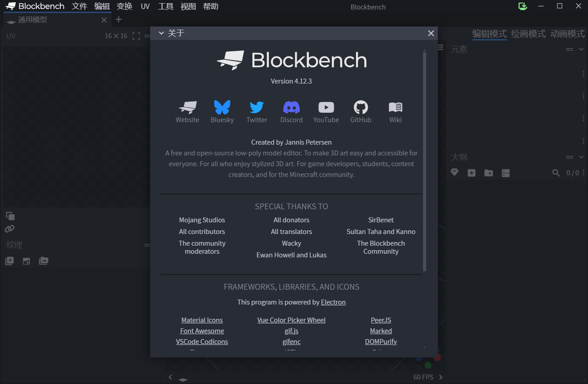Open the Blockbench Website icon link
This screenshot has height=384, width=588.
click(x=187, y=108)
